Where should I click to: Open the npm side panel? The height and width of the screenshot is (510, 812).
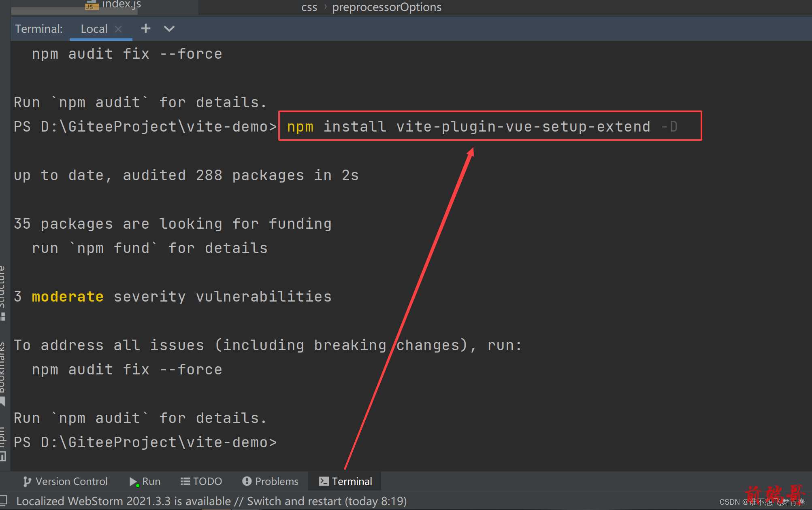3,444
